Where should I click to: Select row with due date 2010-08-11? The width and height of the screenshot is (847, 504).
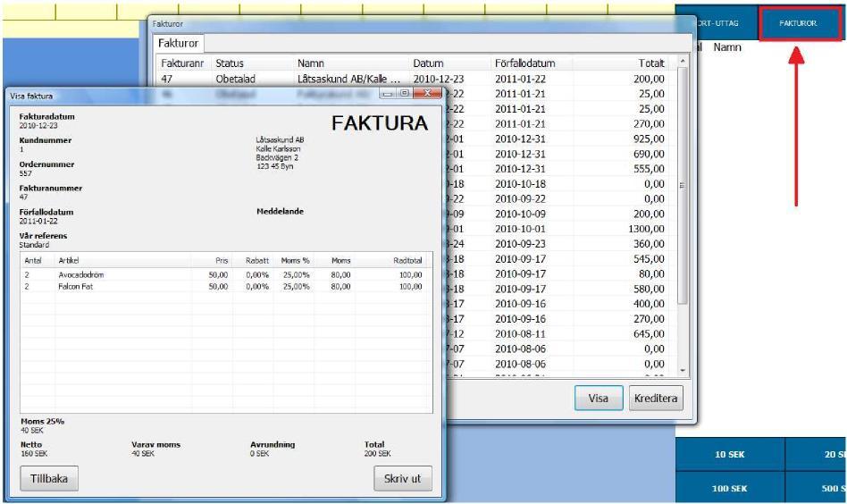coord(558,334)
